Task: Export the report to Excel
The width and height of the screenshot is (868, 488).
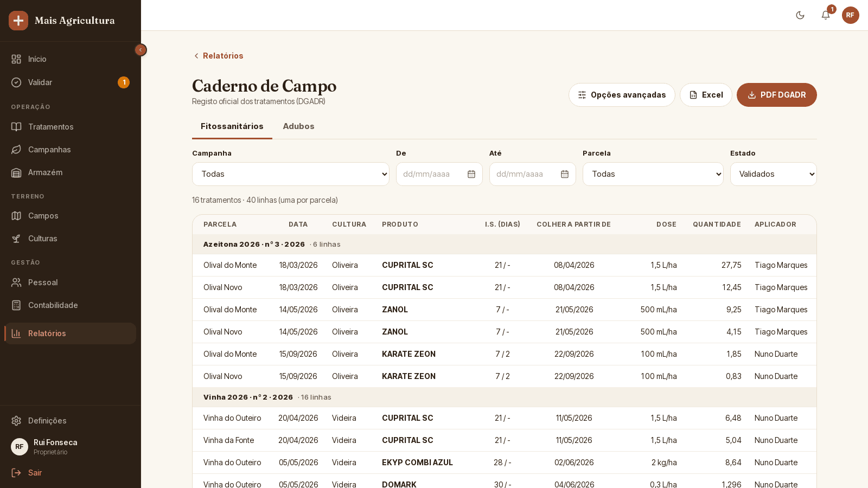Action: point(706,95)
